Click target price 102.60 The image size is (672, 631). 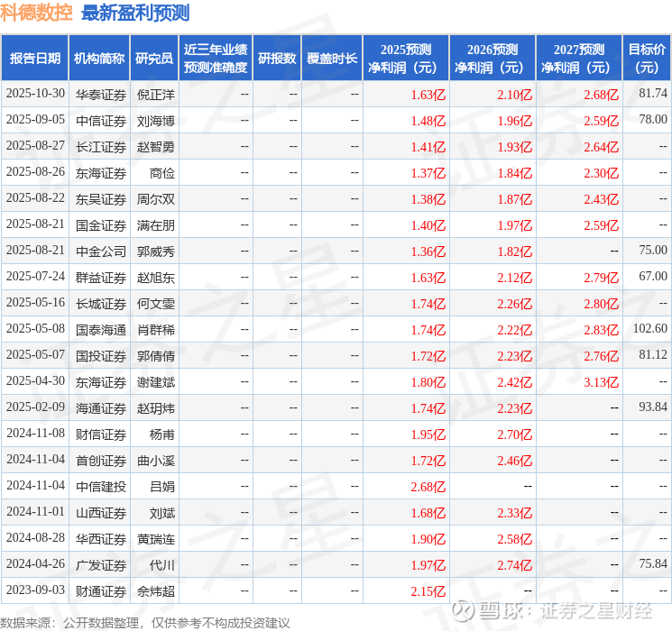650,328
